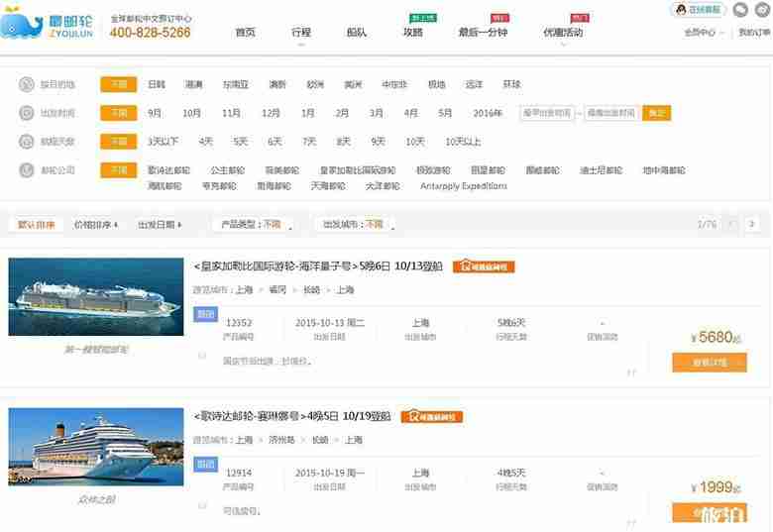Filter destination by 东南亚

235,84
